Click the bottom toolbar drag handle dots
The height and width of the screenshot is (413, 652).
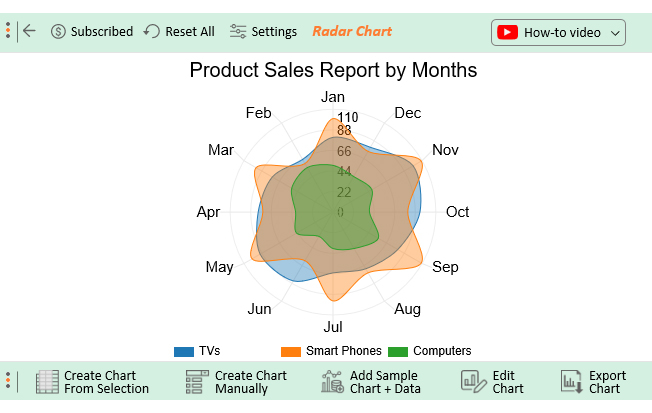click(8, 381)
